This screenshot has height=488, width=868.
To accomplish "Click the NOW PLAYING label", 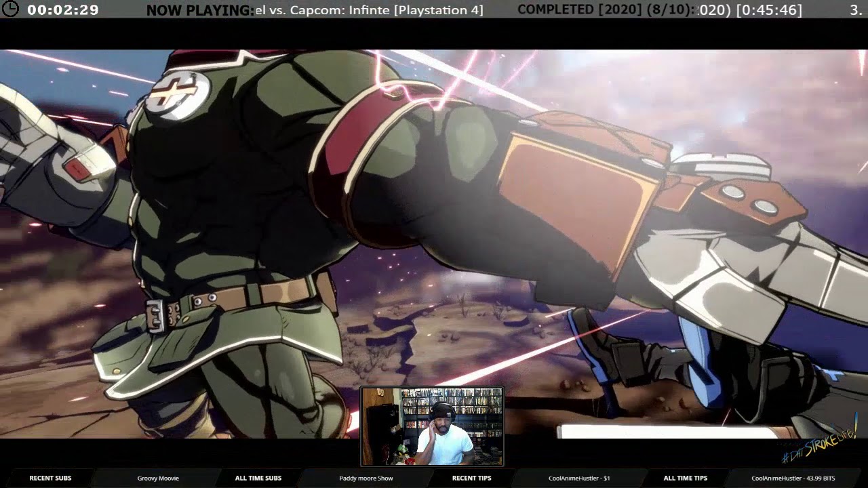I will [x=200, y=10].
